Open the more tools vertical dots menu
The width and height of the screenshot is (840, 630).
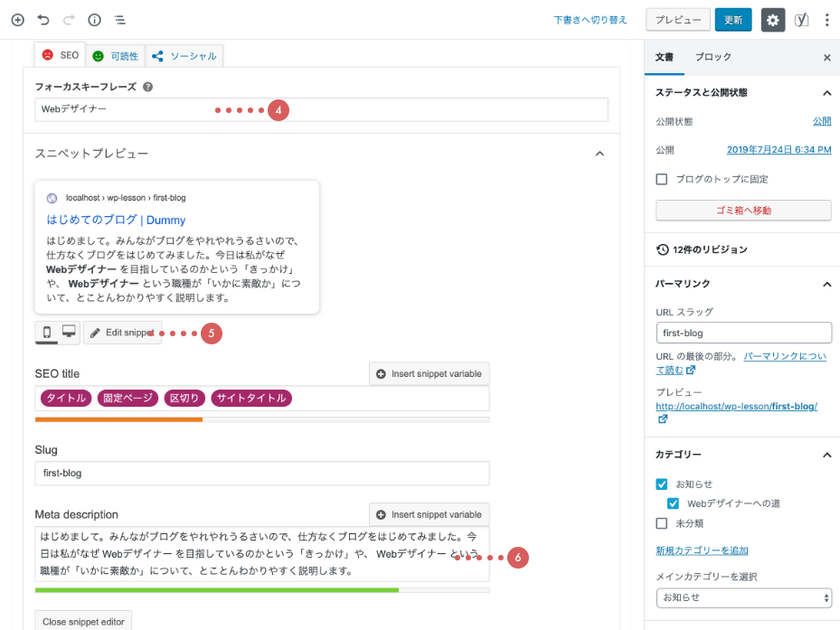pyautogui.click(x=827, y=20)
